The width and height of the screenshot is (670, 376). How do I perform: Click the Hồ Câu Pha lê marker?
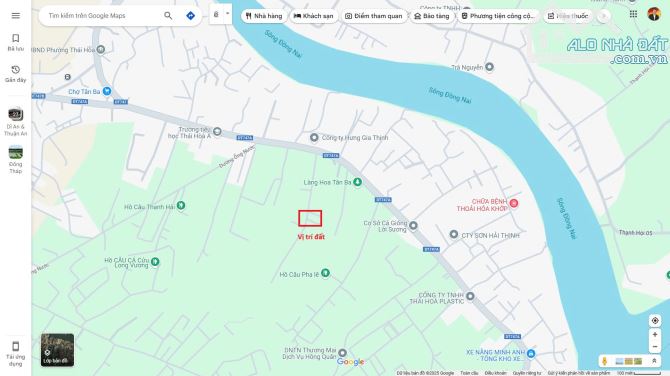326,272
